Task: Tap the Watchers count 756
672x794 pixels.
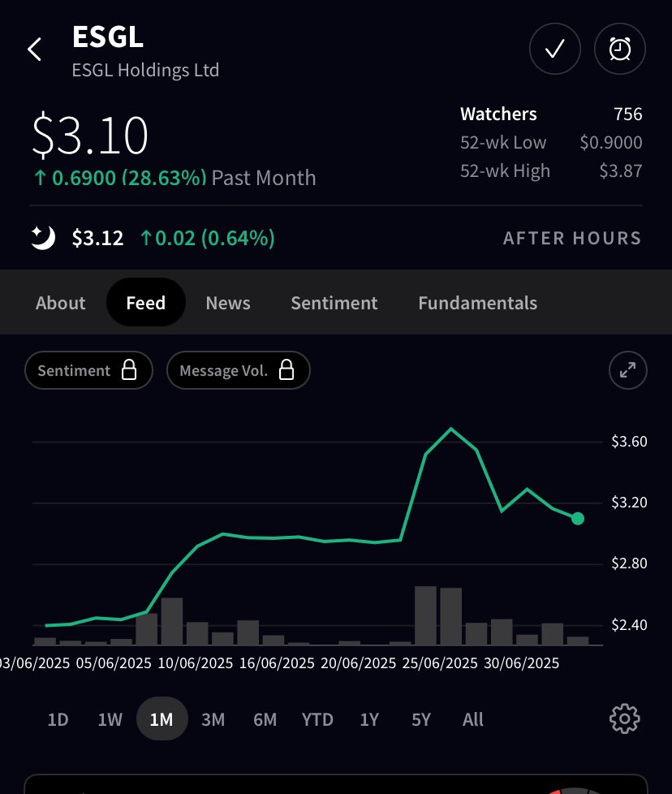Action: click(628, 114)
